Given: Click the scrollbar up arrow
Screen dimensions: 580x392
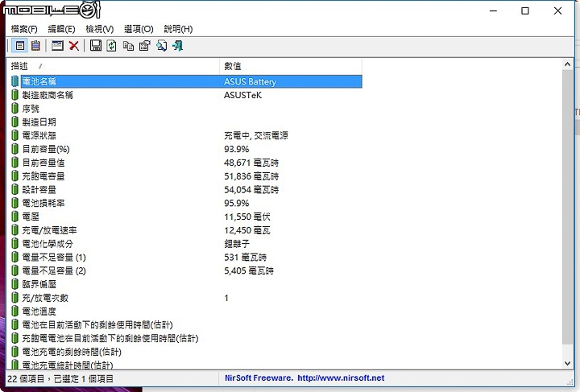Looking at the screenshot, I should [x=567, y=64].
